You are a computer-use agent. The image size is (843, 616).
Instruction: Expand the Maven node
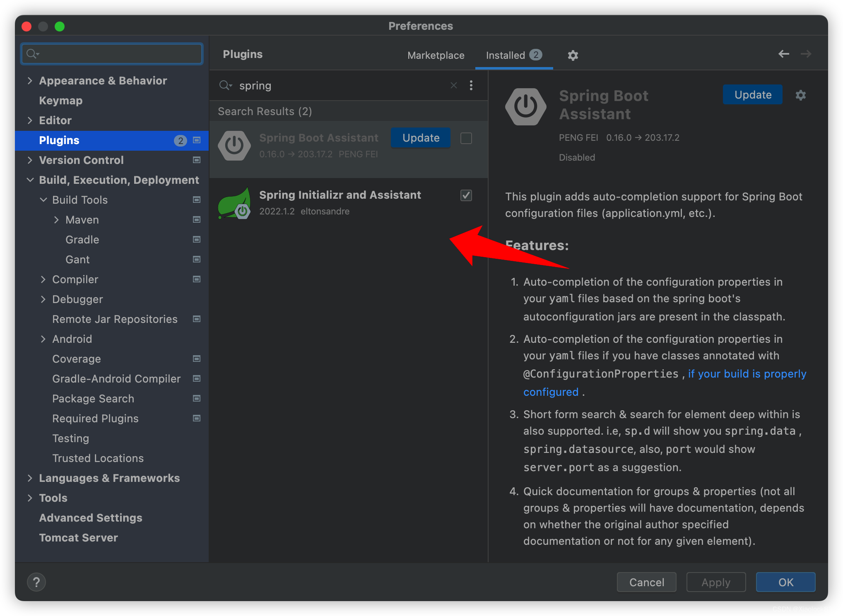coord(56,220)
